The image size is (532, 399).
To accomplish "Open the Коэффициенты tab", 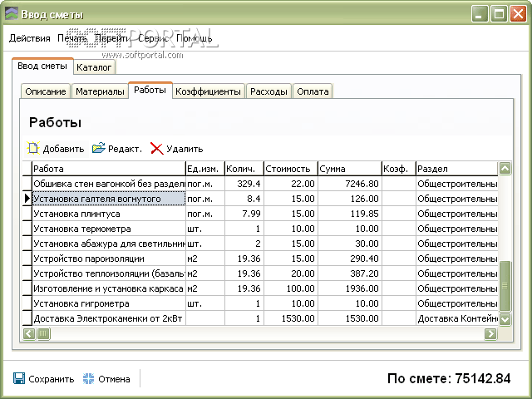I will tap(208, 91).
